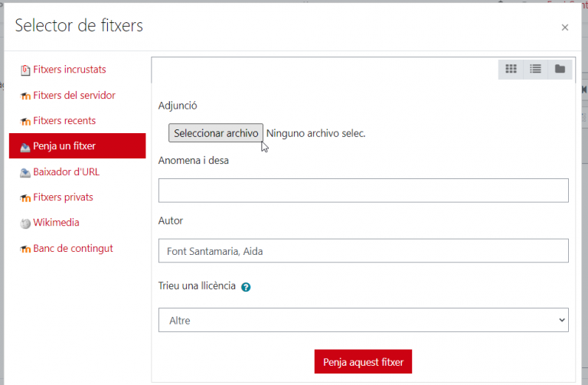The image size is (588, 385).
Task: Click the Fitxers incrustats file icon
Action: click(25, 70)
